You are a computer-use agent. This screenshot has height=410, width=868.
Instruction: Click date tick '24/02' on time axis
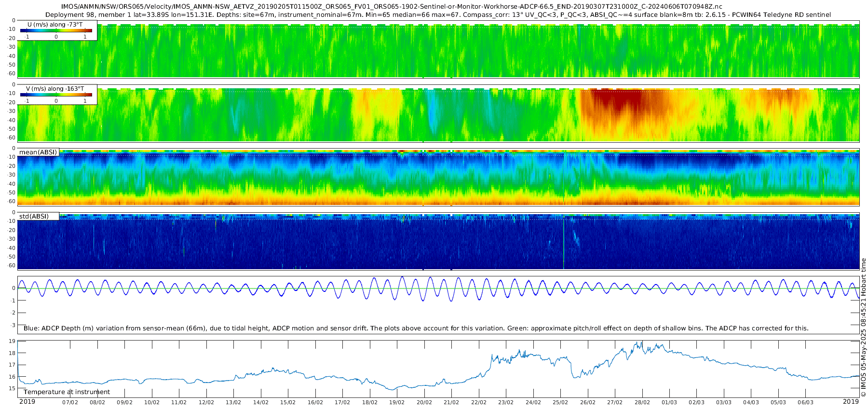coord(533,402)
